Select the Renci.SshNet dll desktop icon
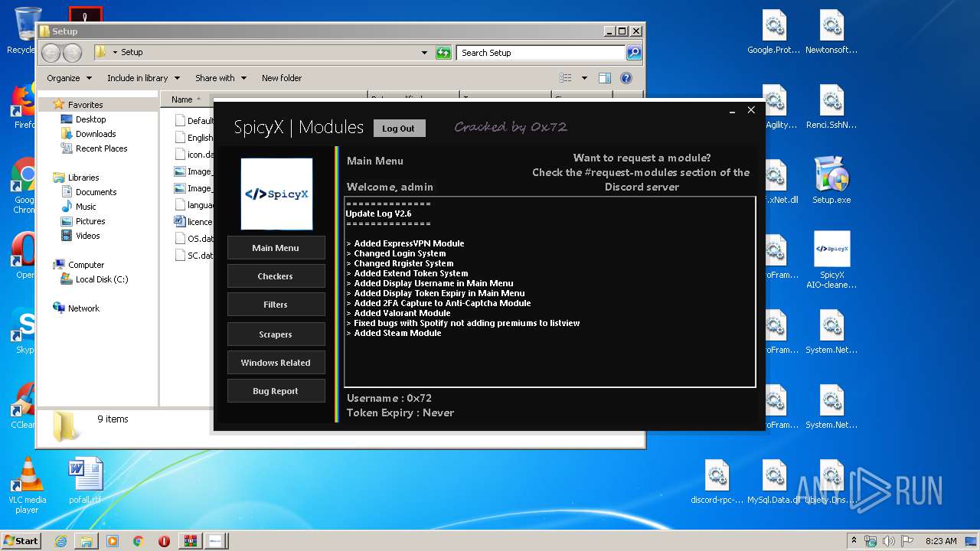This screenshot has width=980, height=551. pyautogui.click(x=831, y=107)
